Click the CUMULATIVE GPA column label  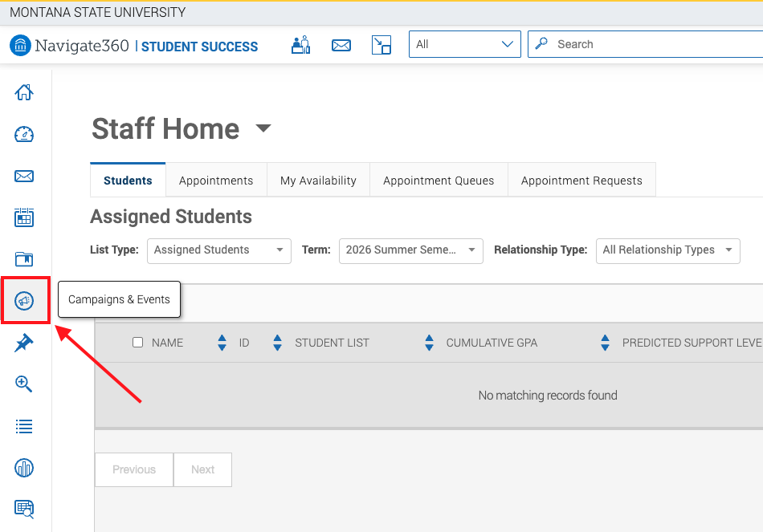[x=492, y=343]
